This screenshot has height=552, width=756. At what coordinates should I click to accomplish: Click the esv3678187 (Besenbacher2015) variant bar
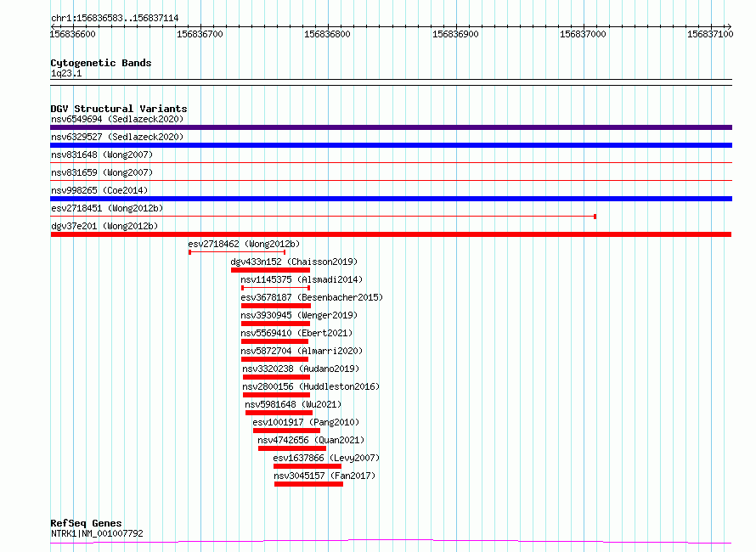[x=276, y=306]
